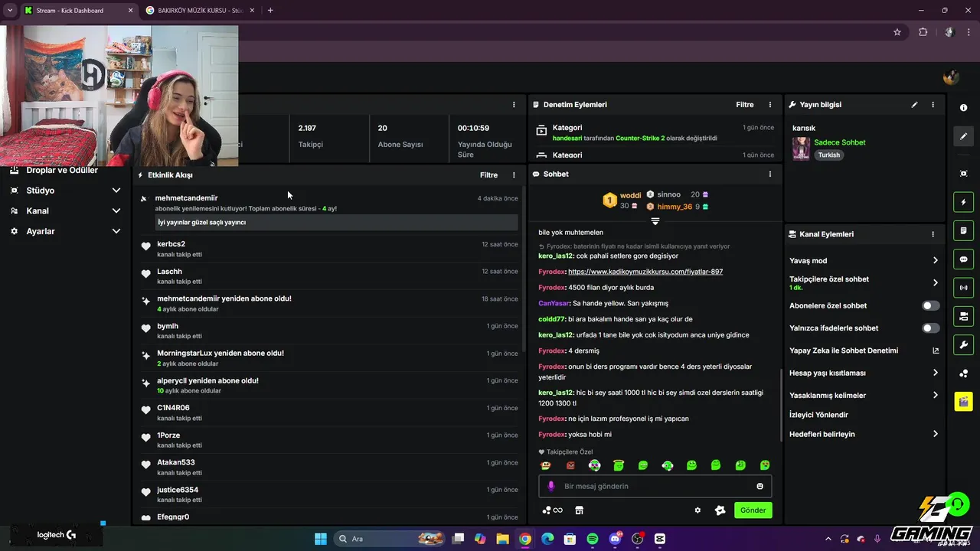
Task: Open the info icon in right sidebar
Action: (963, 108)
